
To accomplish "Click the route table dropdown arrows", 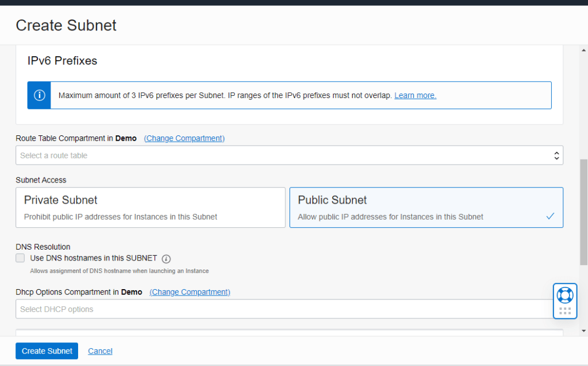I will pos(556,155).
